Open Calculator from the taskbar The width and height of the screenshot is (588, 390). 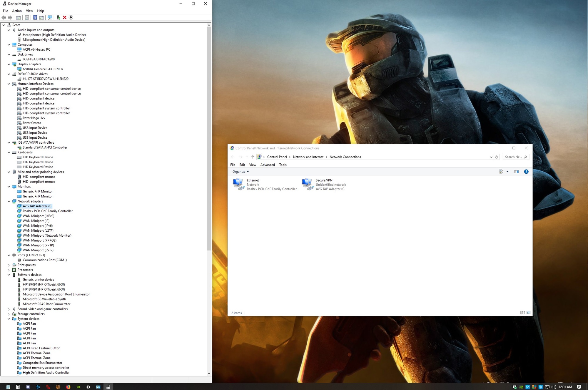click(18, 387)
